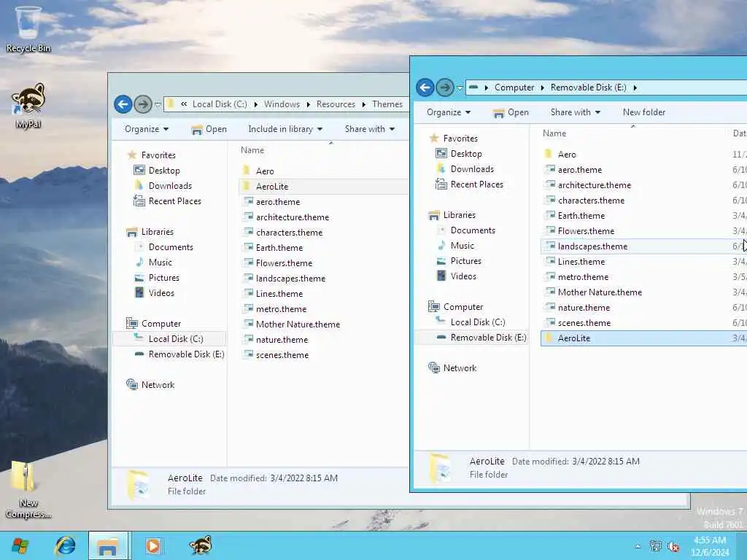Expand Include in library menu
This screenshot has width=747, height=560.
tap(285, 129)
